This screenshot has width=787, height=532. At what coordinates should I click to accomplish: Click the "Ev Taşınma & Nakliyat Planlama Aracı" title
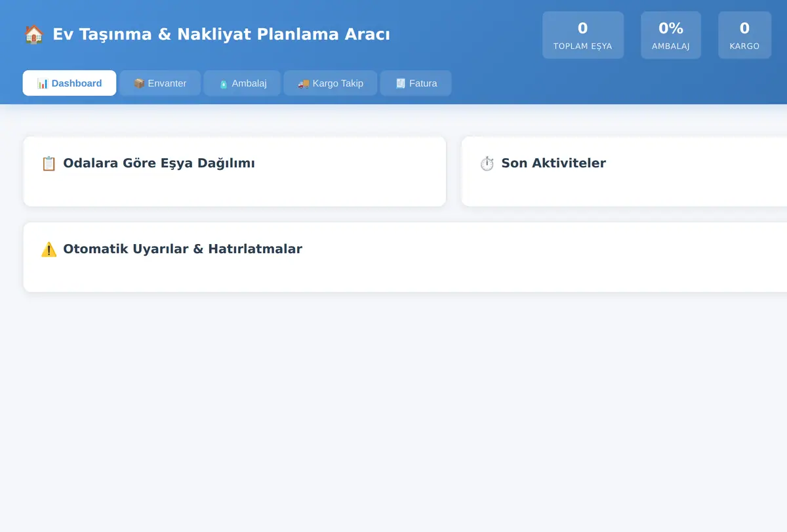tap(222, 34)
